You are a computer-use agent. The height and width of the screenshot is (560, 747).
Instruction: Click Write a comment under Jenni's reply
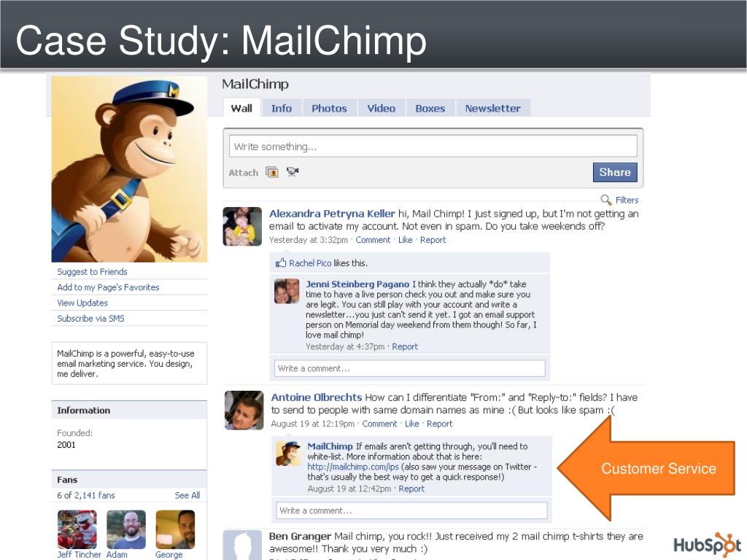click(x=410, y=368)
